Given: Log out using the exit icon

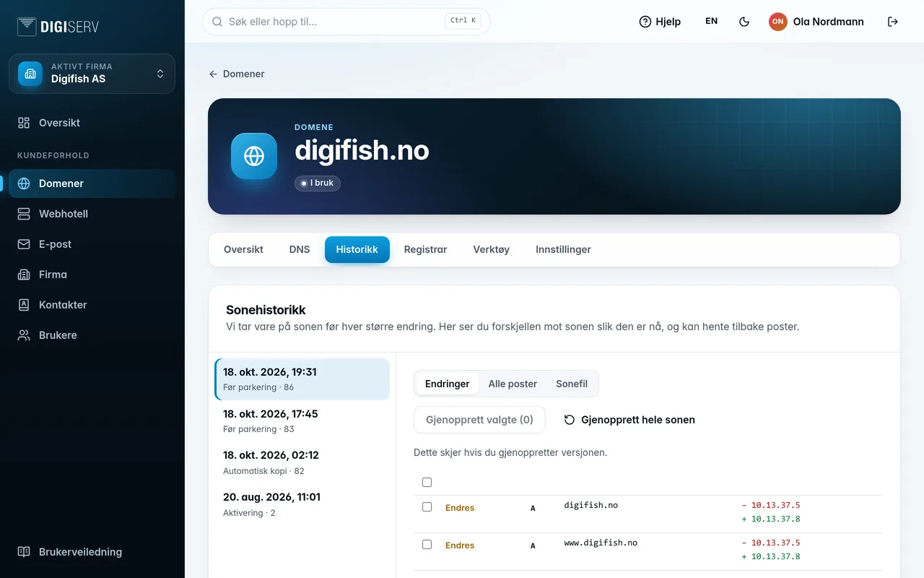Looking at the screenshot, I should coord(893,22).
